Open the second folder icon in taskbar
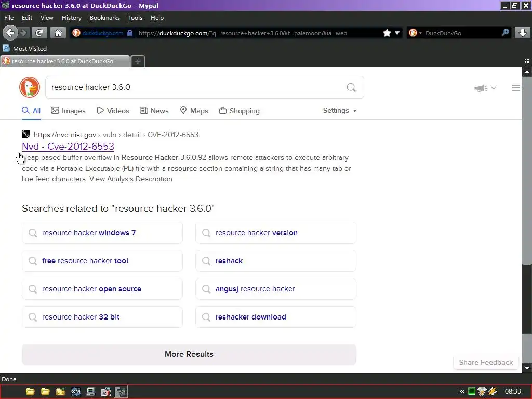Viewport: 532px width, 399px height. (46, 392)
